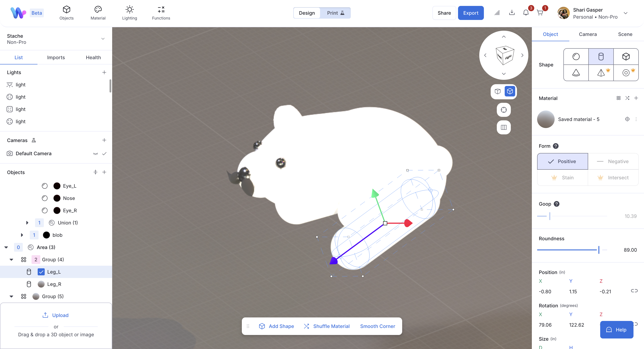
Task: Select the Material tool in the top toolbar
Action: point(98,12)
